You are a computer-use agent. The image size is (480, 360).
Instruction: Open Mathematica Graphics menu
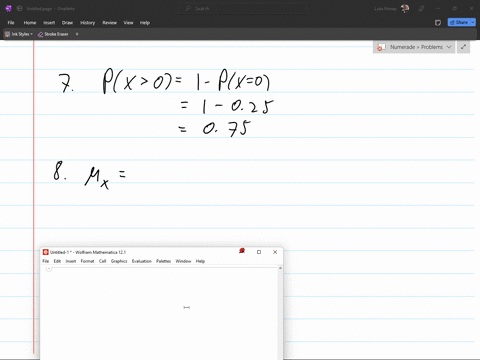click(x=119, y=261)
